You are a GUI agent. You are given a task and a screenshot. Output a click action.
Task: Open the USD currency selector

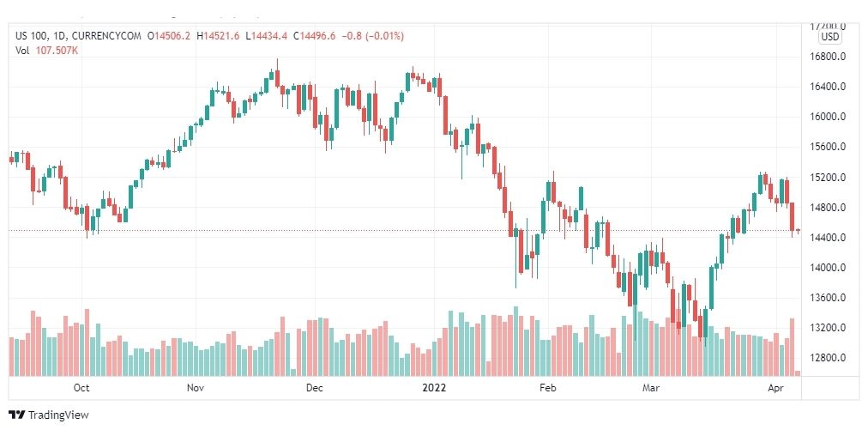click(x=829, y=37)
